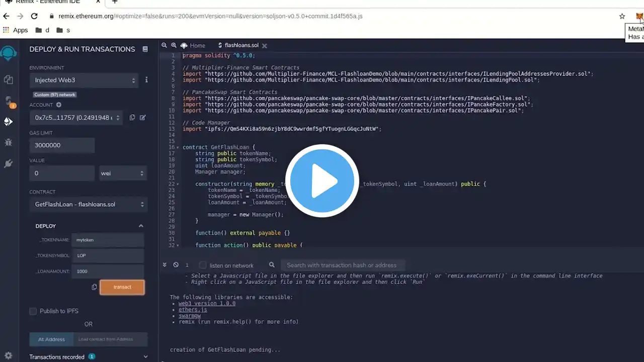Open the Plugin manager plug icon
The image size is (644, 362).
(8, 163)
